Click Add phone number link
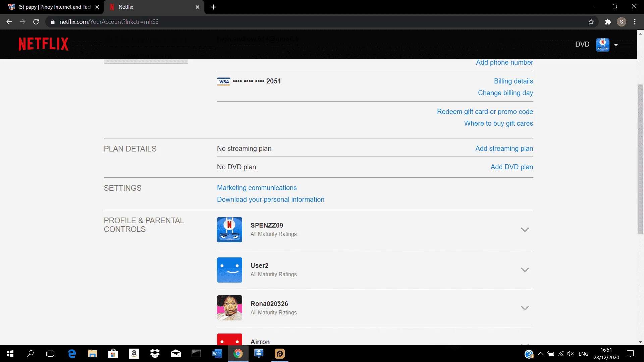 504,62
